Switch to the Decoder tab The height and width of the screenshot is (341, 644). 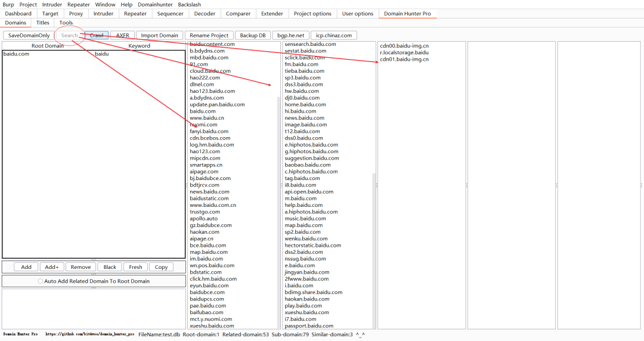[205, 14]
